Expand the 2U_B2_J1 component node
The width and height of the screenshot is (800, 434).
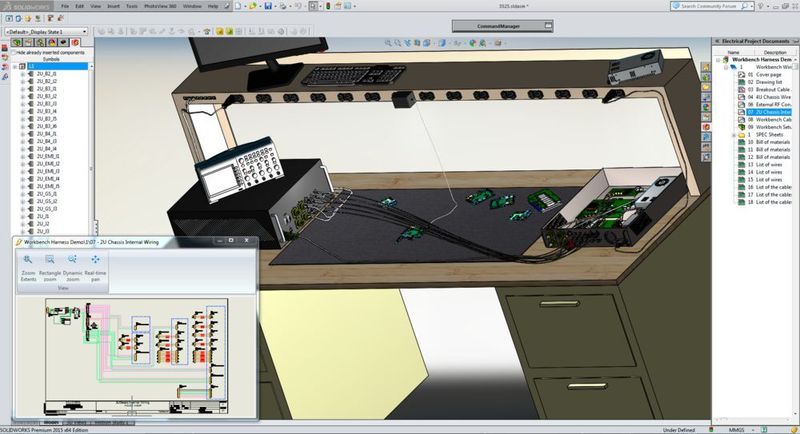coord(22,74)
